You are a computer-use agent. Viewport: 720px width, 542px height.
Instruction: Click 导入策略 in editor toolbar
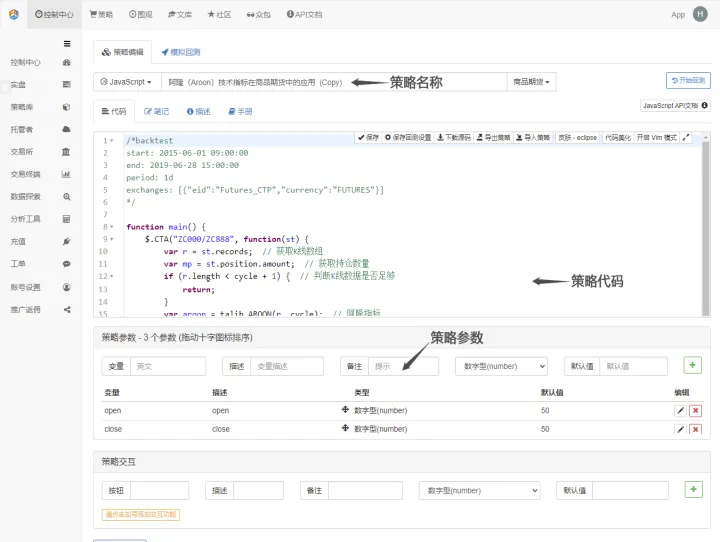[533, 137]
